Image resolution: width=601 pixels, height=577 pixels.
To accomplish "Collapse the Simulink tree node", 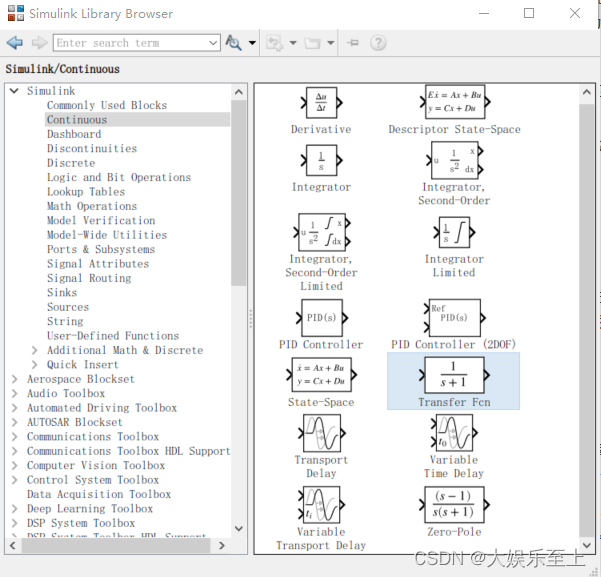I will (x=14, y=91).
